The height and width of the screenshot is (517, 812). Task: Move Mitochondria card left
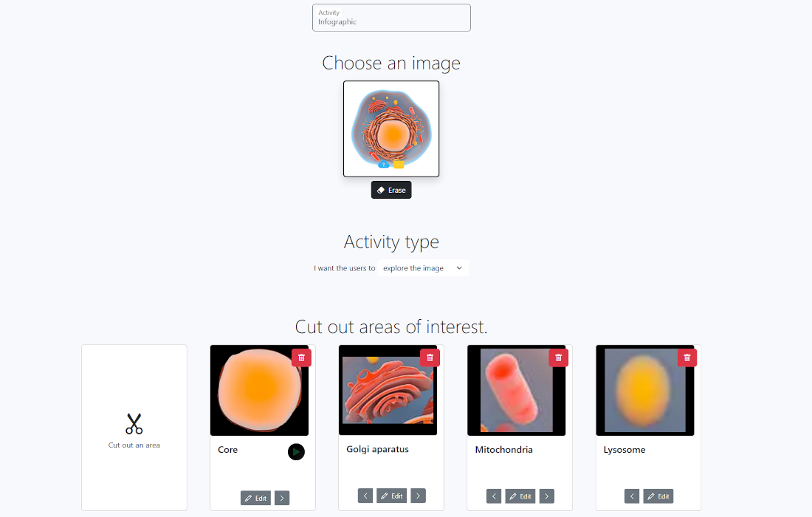(x=494, y=496)
